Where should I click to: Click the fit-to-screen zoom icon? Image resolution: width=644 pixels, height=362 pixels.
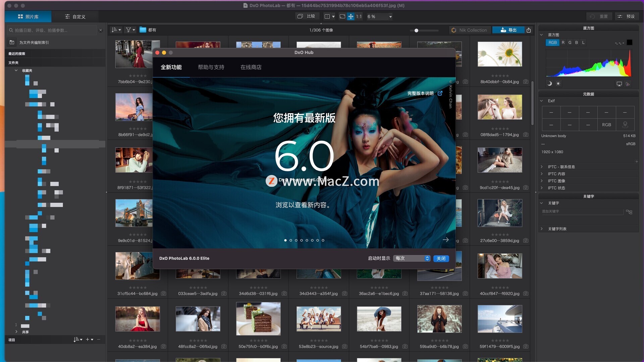(342, 16)
